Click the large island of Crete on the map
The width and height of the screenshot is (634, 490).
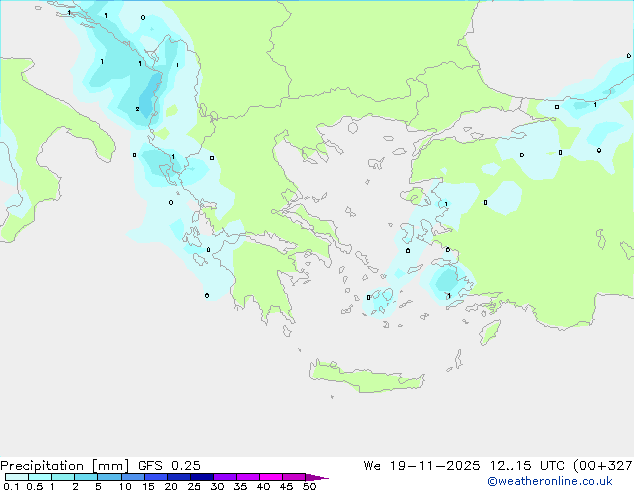click(366, 377)
